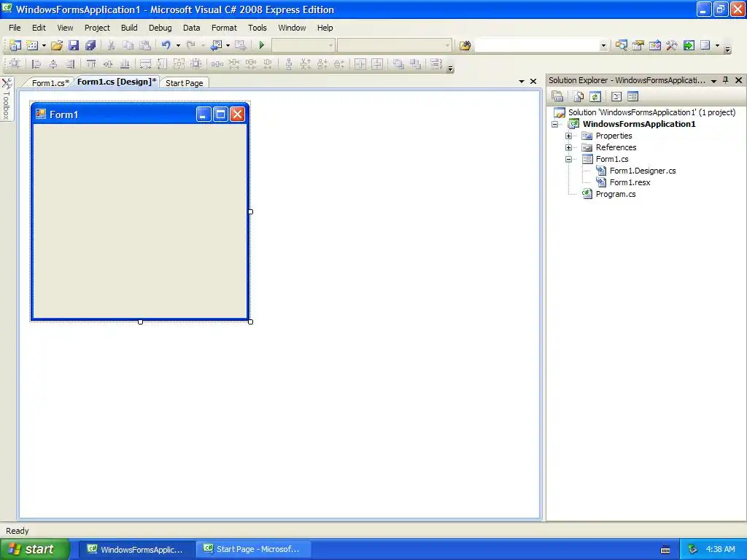Screen dimensions: 747x560
Task: Click the Center Vertically layout icon
Action: coord(377,64)
